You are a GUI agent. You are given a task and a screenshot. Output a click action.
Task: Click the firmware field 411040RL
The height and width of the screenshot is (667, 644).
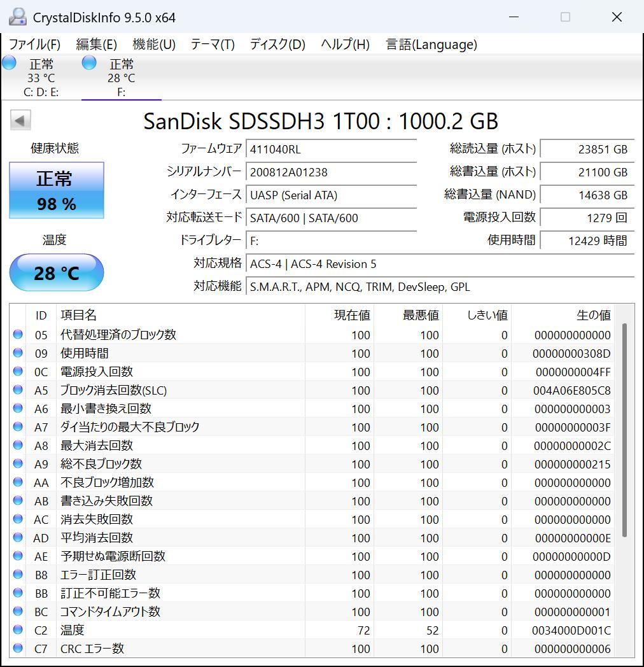coord(331,150)
